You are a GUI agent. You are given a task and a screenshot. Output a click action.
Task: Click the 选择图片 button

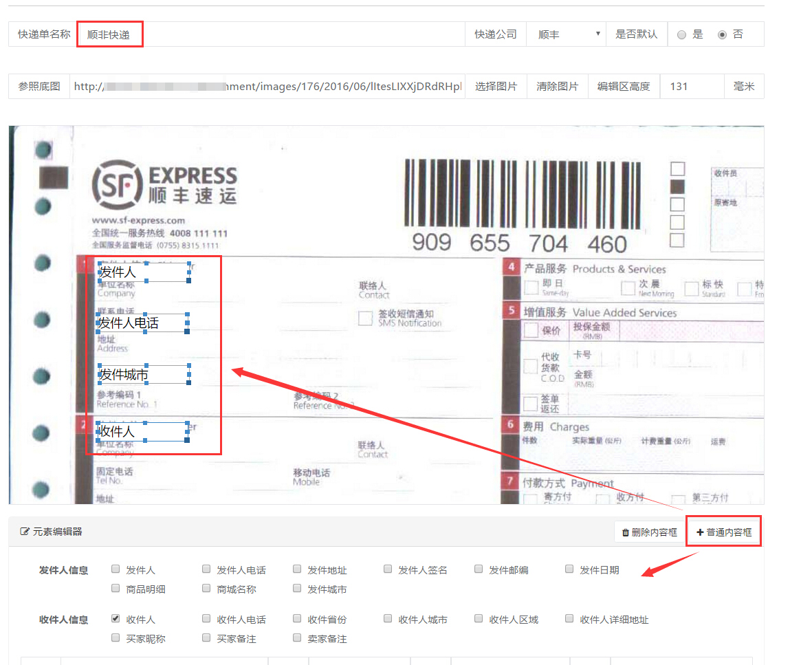[x=496, y=87]
